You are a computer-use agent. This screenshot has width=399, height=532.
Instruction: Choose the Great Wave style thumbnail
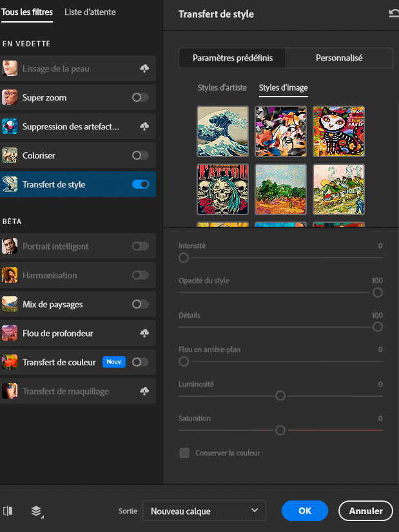pos(222,132)
